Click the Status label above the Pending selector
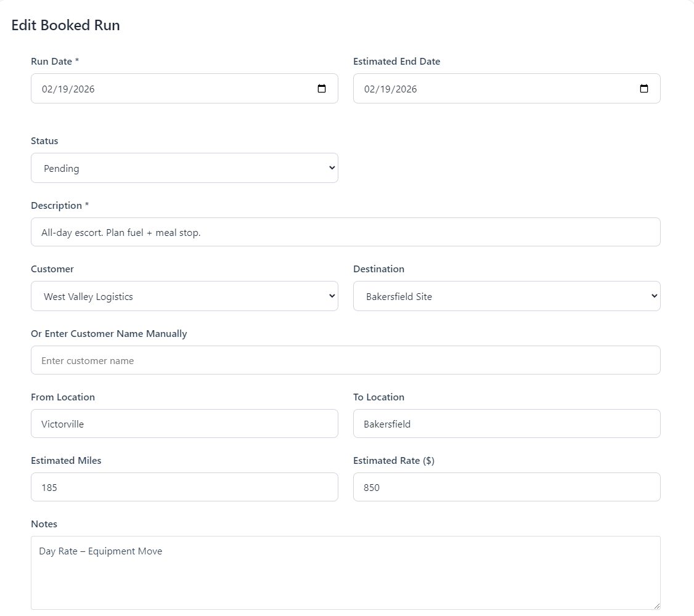 44,140
